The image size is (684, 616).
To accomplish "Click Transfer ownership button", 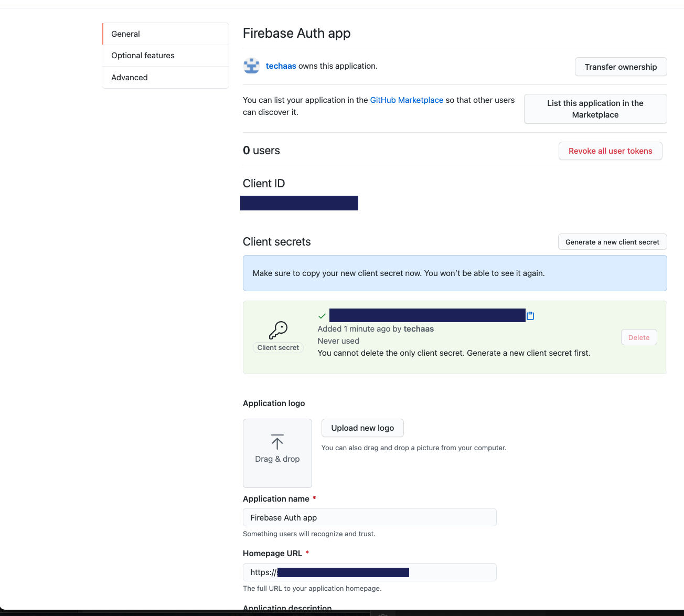I will [x=621, y=67].
